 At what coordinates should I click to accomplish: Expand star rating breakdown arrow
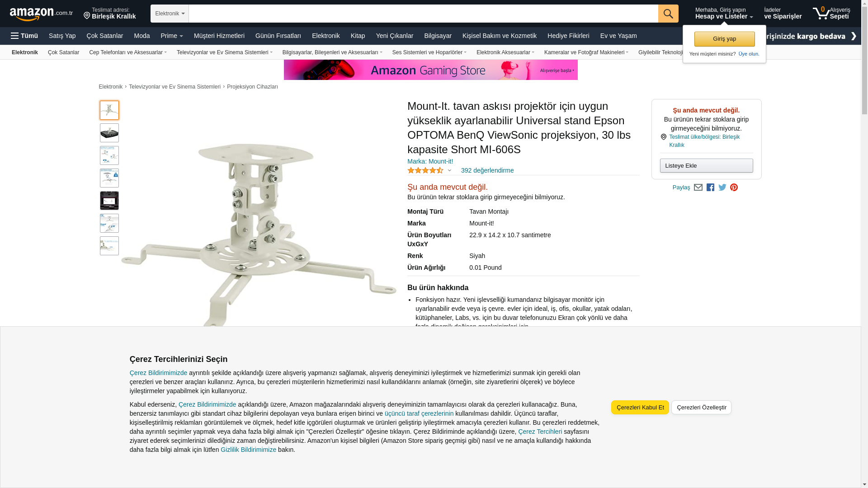pyautogui.click(x=449, y=170)
